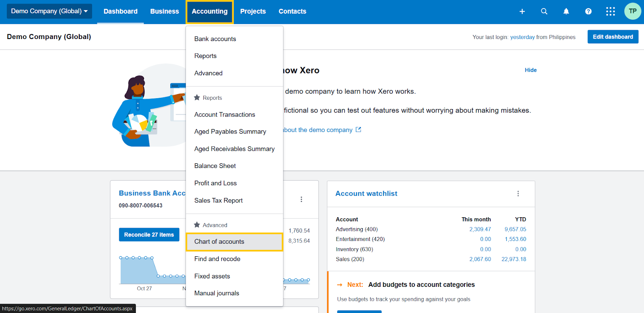Viewport: 644px width, 313px height.
Task: Collapse the Accounting menu
Action: click(x=210, y=12)
